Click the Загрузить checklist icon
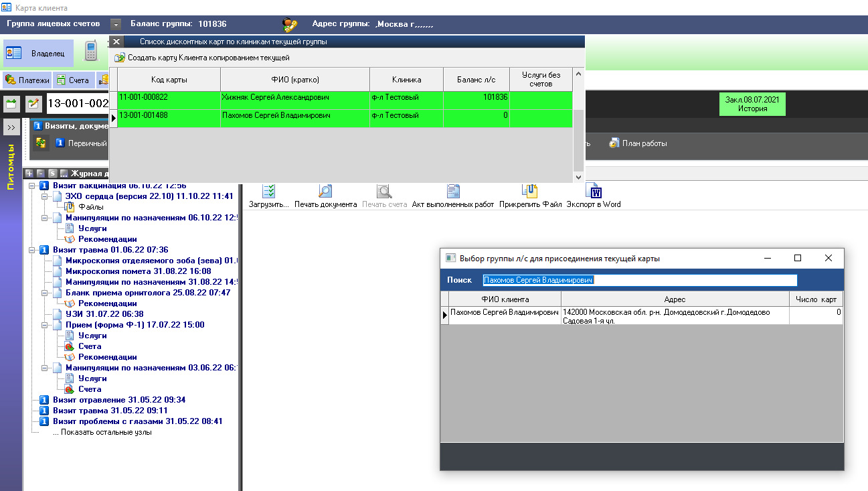 [268, 191]
